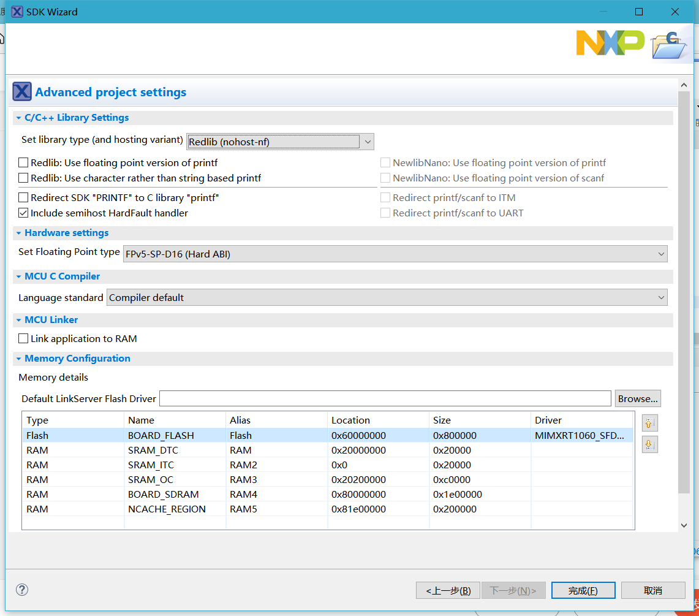This screenshot has height=616, width=699.
Task: Click the down arrow to reorder memory regions
Action: (649, 444)
